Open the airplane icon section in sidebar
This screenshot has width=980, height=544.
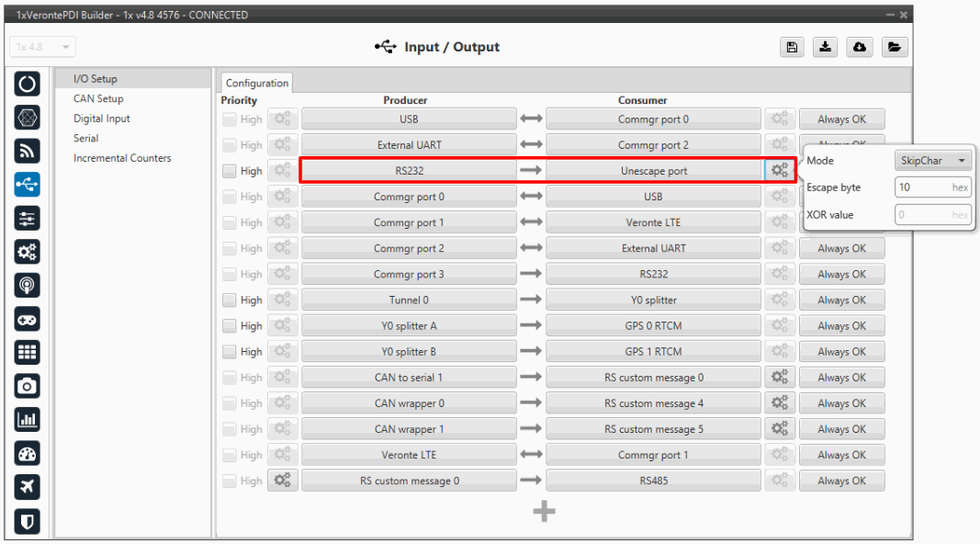point(28,488)
